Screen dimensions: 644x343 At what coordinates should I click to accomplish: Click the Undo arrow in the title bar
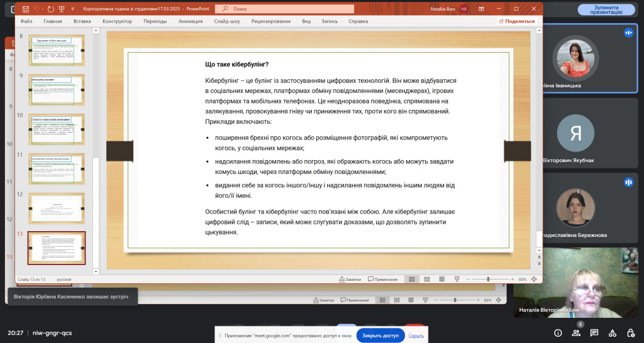tap(36, 9)
